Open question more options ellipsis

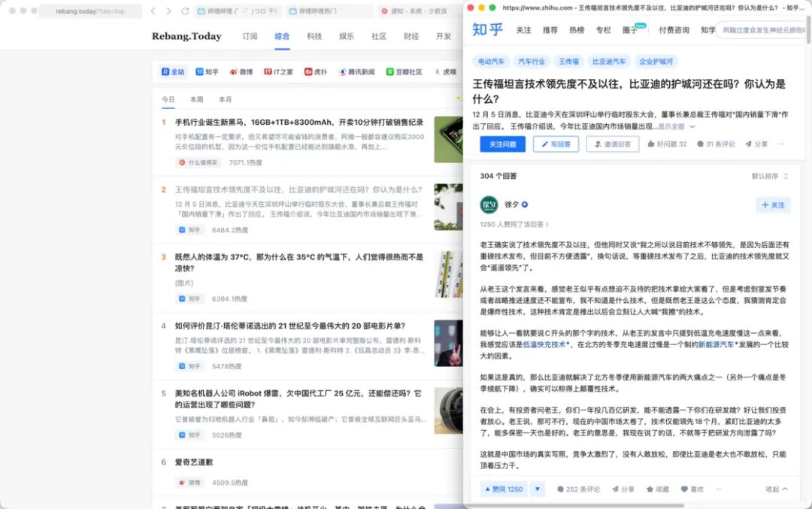click(x=781, y=144)
